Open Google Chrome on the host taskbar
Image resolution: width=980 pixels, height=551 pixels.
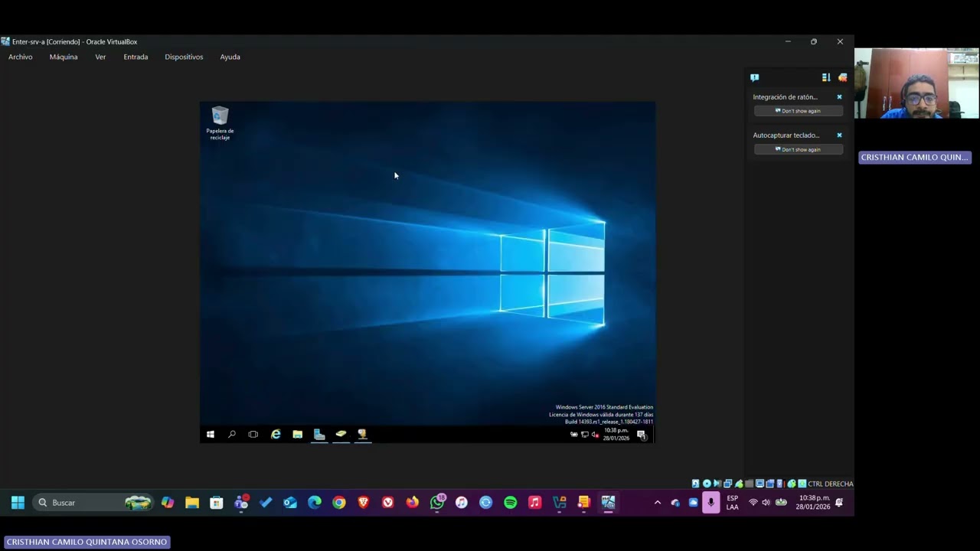pyautogui.click(x=339, y=503)
